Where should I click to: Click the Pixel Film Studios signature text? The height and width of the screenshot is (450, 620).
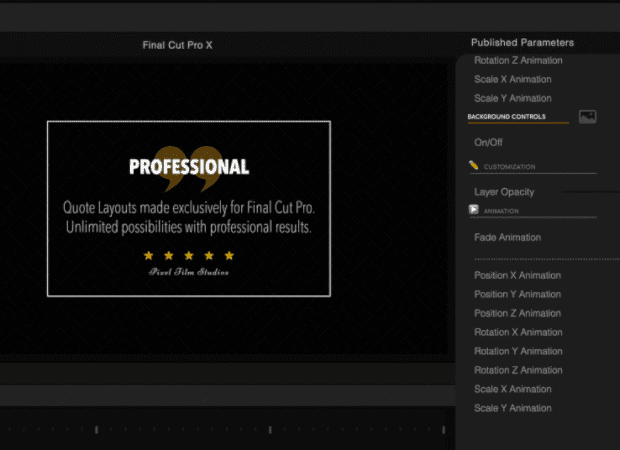click(189, 272)
